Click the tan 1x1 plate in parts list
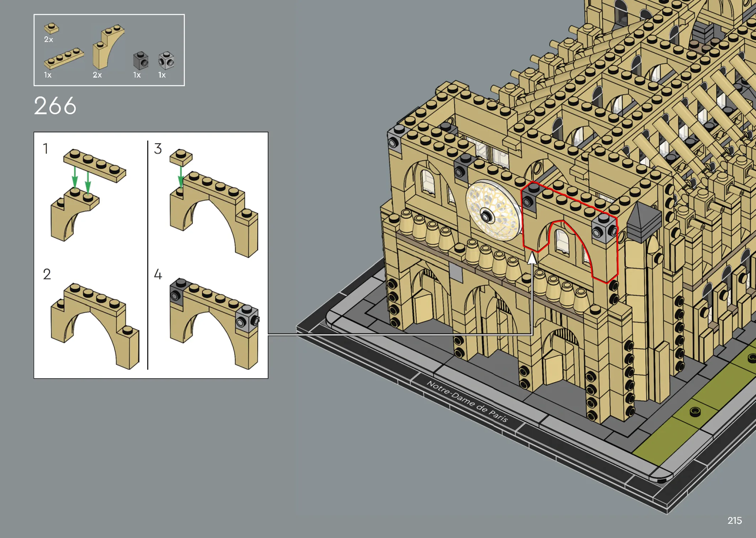This screenshot has width=756, height=538. (51, 28)
